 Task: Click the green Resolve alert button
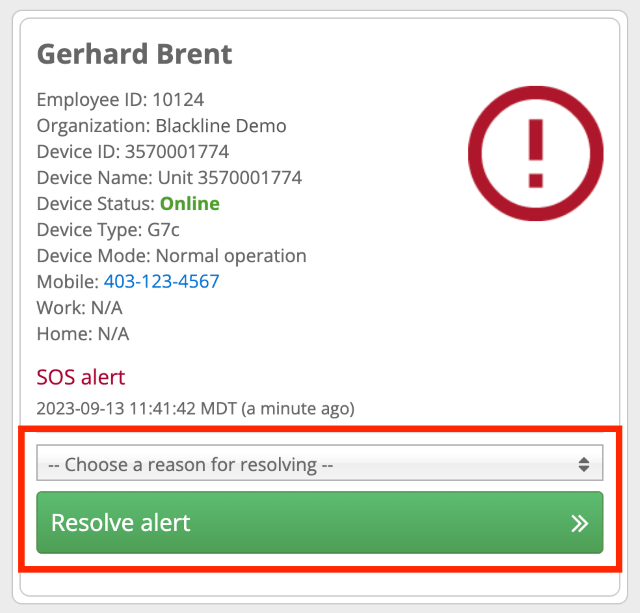320,523
